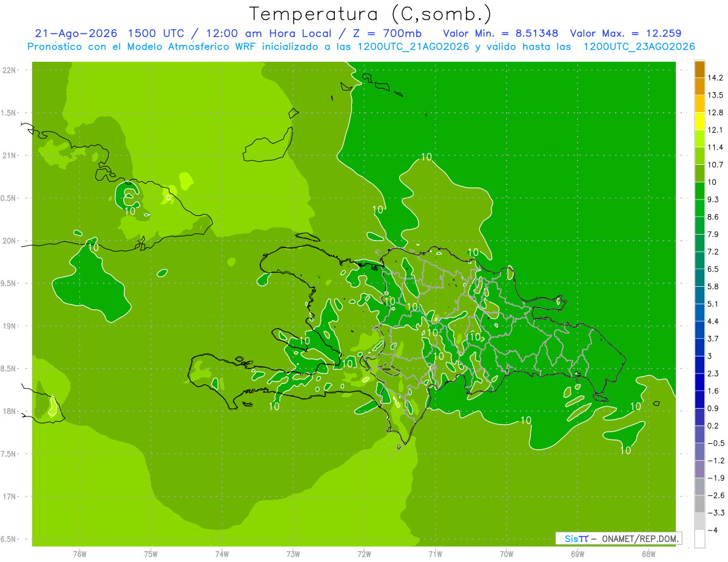
Task: Click the '1500 UTC' time text
Action: pyautogui.click(x=157, y=33)
